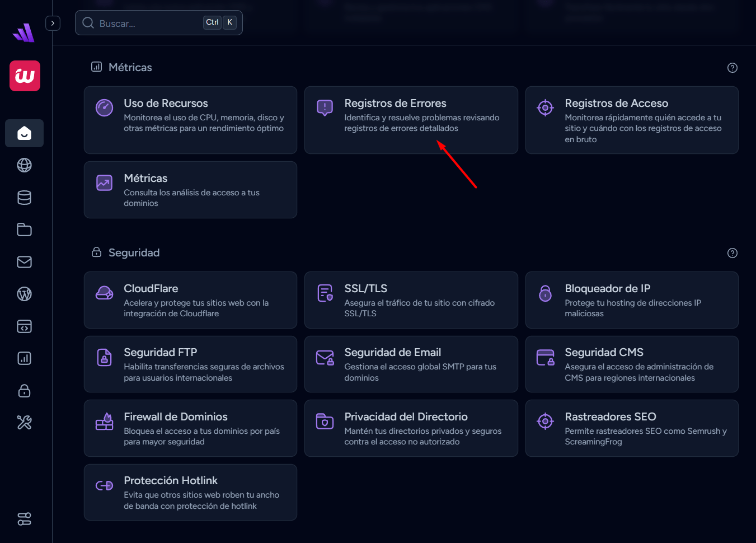The width and height of the screenshot is (756, 543).
Task: Open Privacidad del Directorio
Action: (411, 428)
